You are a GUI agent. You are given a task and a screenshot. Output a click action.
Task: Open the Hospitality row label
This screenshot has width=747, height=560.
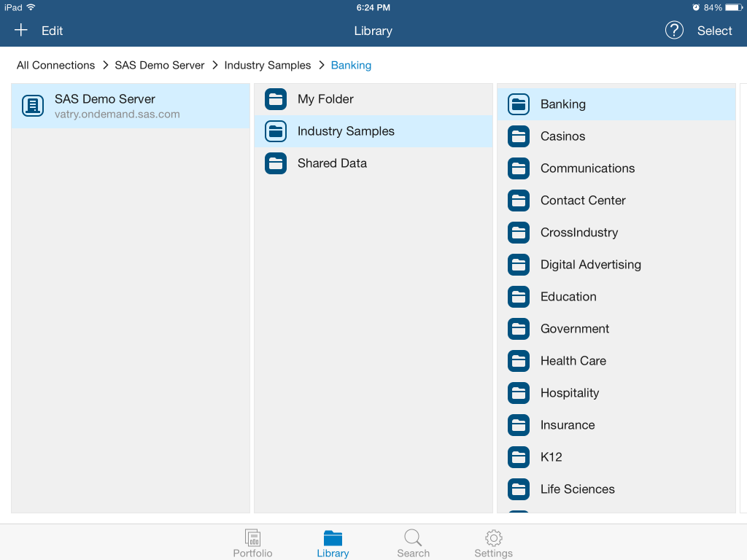click(x=570, y=393)
